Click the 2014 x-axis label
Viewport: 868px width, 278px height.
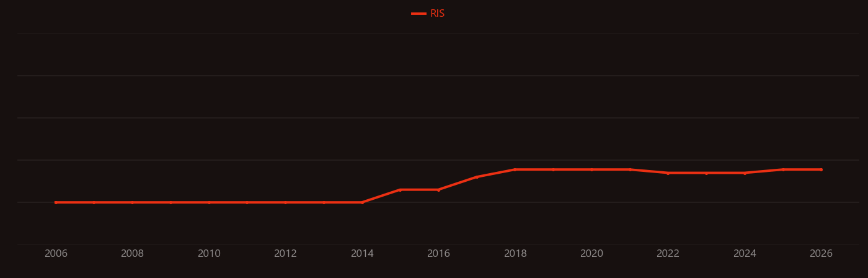[x=362, y=254]
